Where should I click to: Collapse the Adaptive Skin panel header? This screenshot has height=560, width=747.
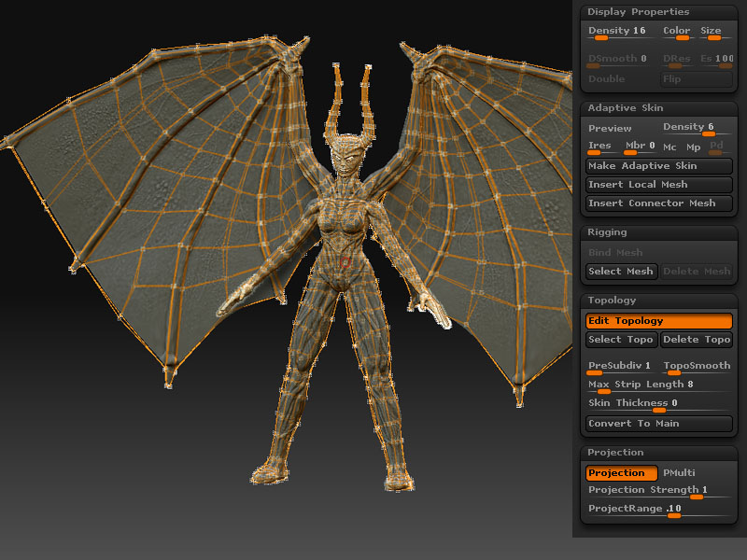[626, 108]
